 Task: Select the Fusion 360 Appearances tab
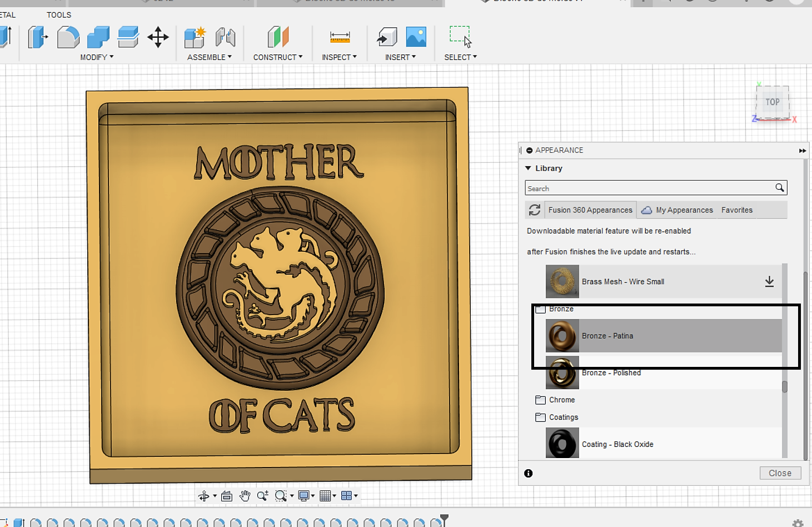tap(590, 210)
